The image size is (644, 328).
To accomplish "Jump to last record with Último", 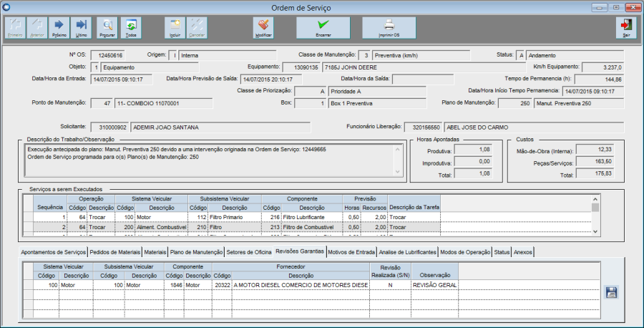I will pyautogui.click(x=82, y=27).
